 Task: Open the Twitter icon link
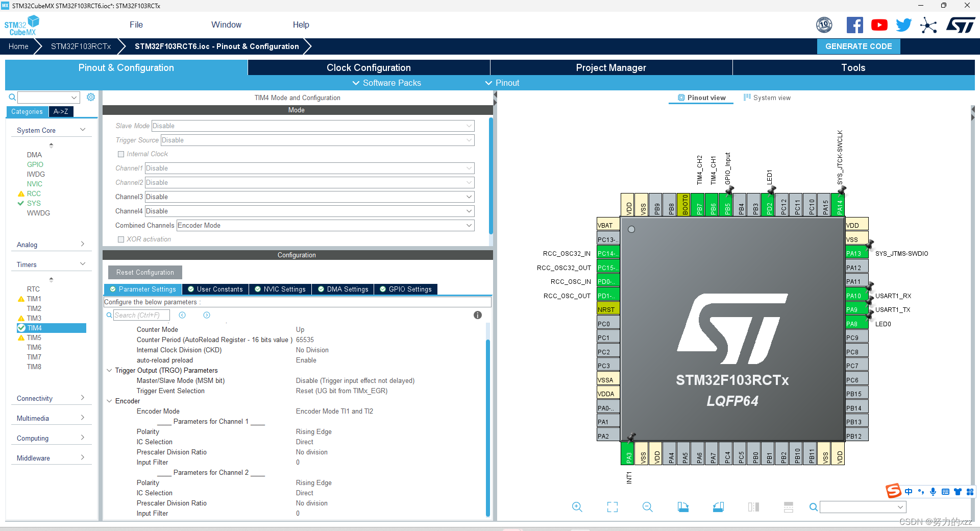pos(904,25)
